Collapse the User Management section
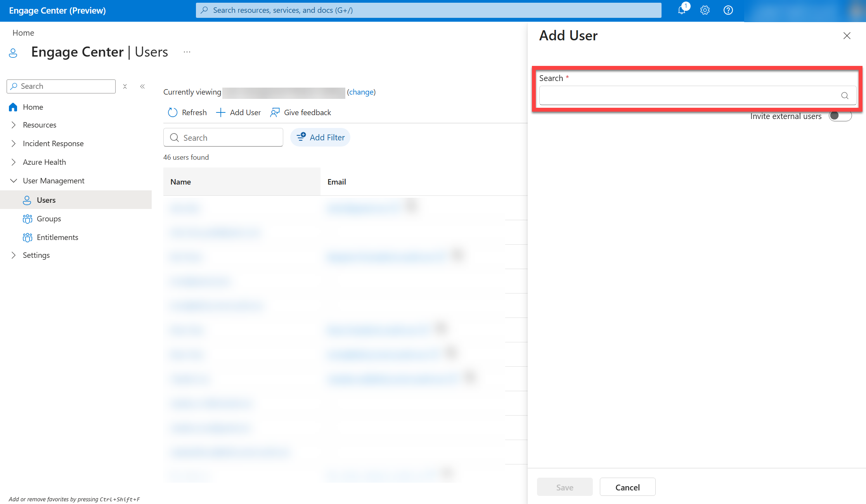Viewport: 866px width, 504px height. click(x=14, y=181)
